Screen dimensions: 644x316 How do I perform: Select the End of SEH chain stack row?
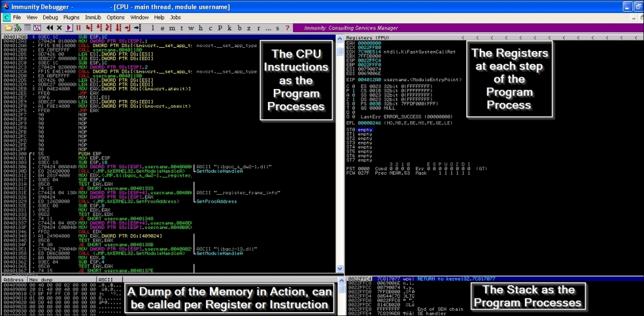pyautogui.click(x=405, y=309)
